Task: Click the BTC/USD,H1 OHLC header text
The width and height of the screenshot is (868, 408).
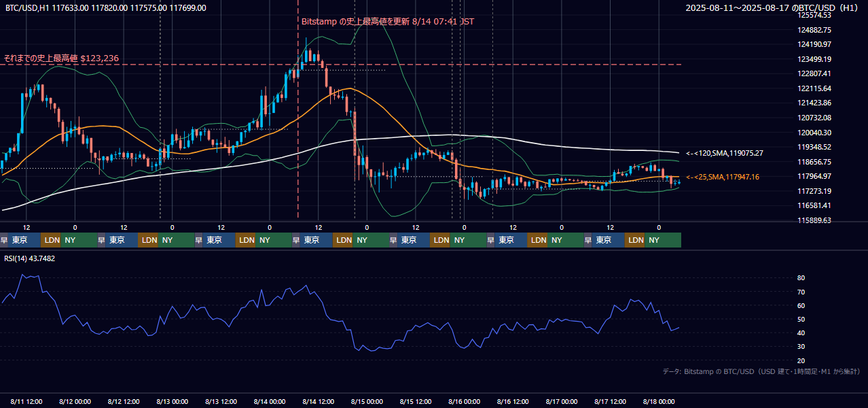Action: [x=106, y=8]
